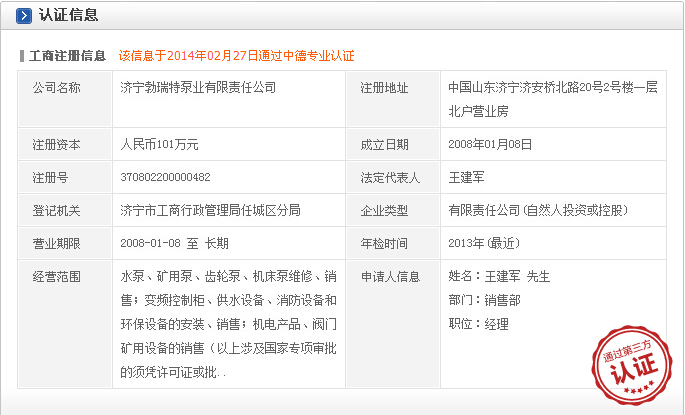Click company name 济宁勃瑞特泵业有限责任公司

pos(198,88)
